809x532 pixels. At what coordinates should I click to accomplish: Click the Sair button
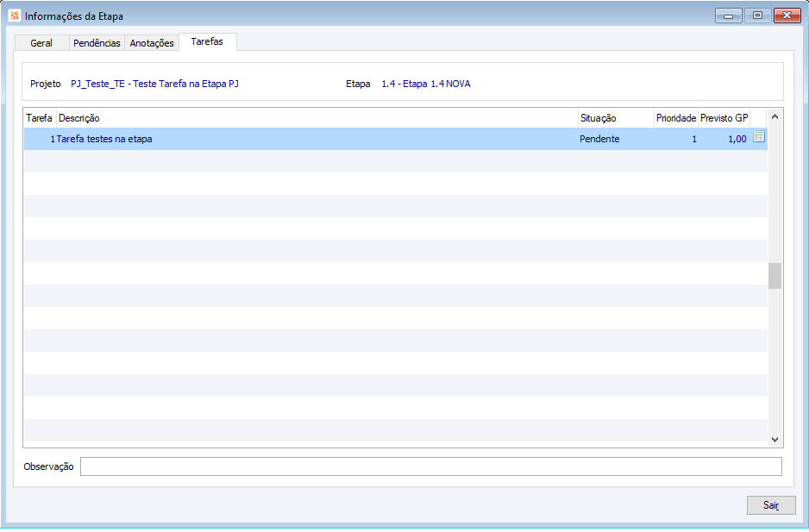point(771,505)
